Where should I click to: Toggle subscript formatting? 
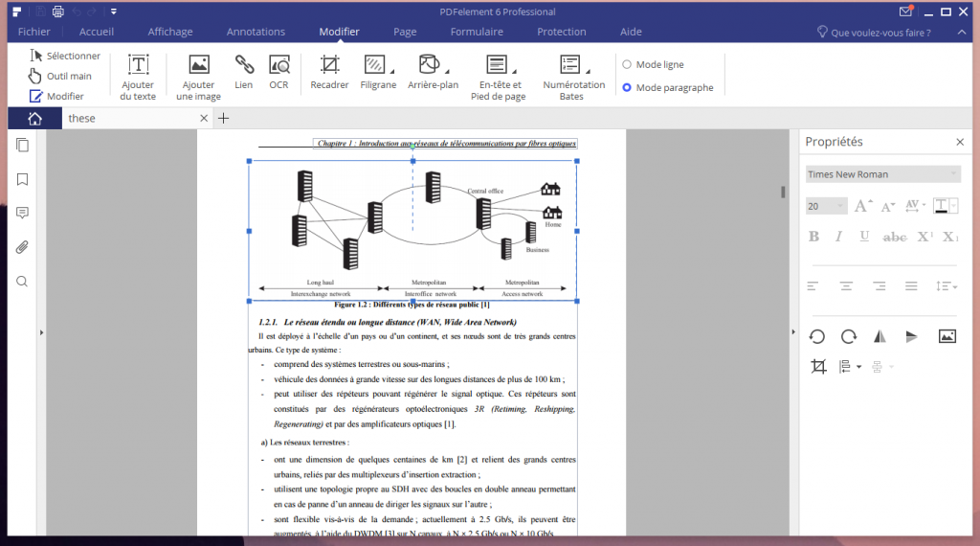click(950, 237)
